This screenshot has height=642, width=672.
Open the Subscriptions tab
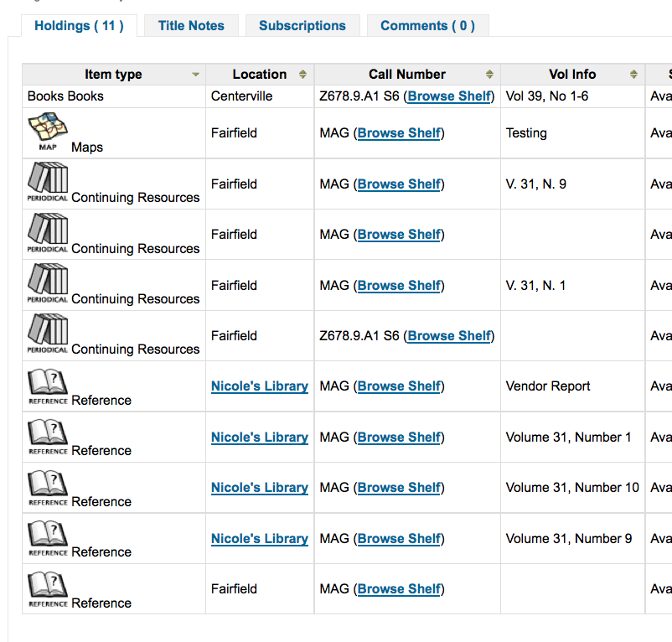coord(302,26)
